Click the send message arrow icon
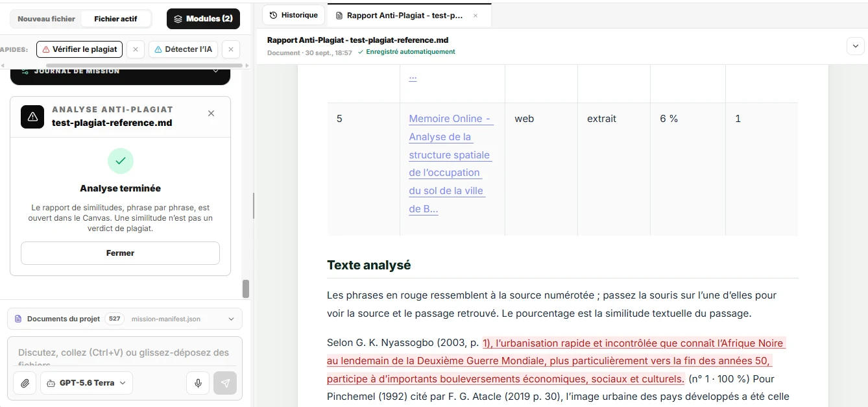 (225, 383)
